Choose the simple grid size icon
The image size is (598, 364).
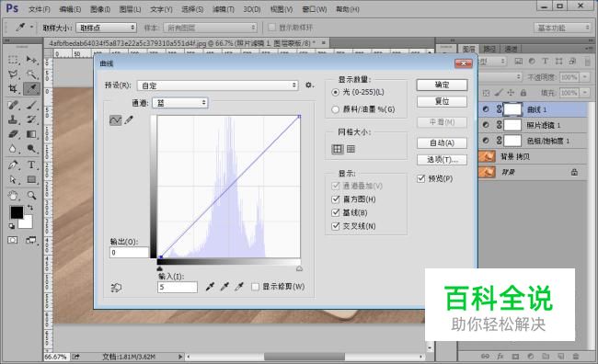[x=338, y=149]
